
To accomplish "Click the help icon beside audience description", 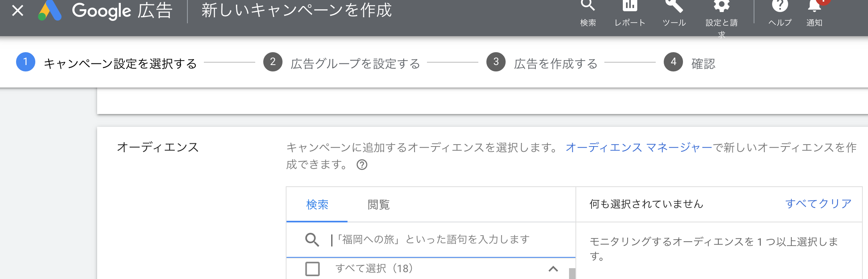I will 362,165.
